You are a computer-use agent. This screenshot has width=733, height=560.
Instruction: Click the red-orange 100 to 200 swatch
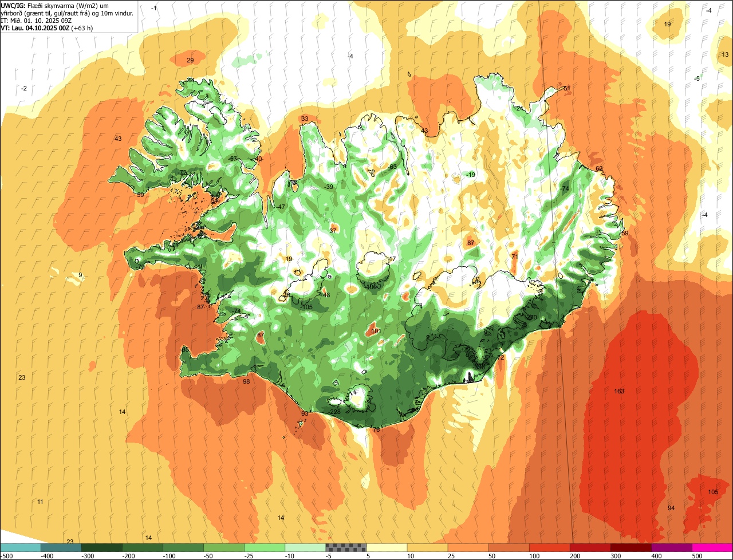point(549,547)
